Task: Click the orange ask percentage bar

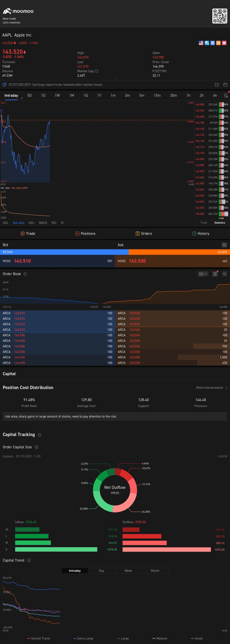Action: pos(179,252)
